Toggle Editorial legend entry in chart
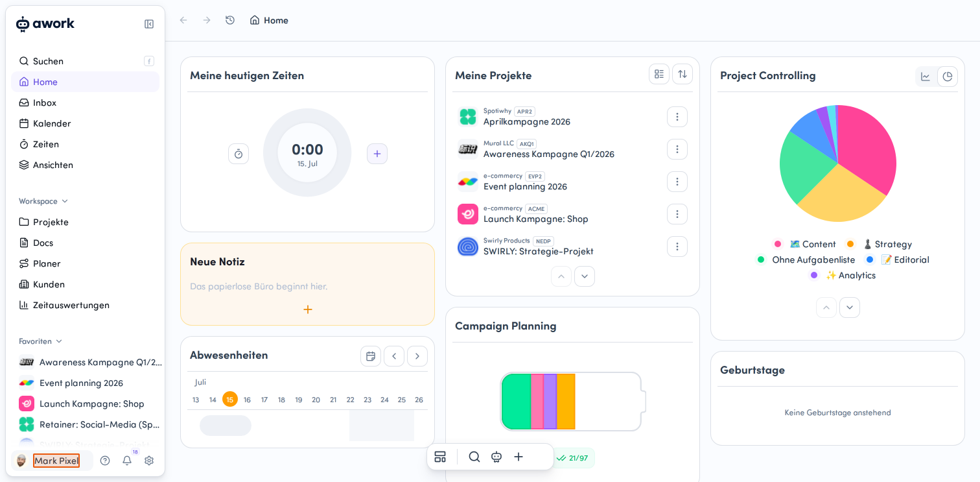This screenshot has height=482, width=980. 898,259
